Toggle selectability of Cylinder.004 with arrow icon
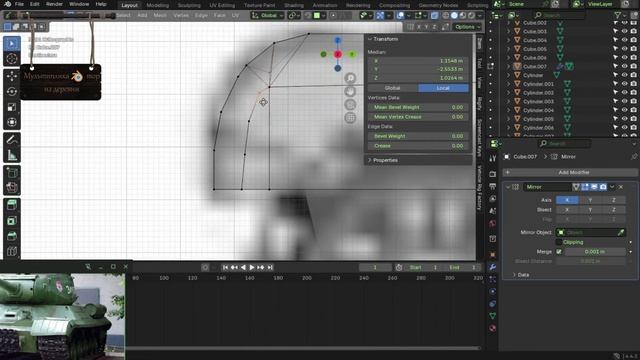This screenshot has height=360, width=640. click(x=616, y=110)
